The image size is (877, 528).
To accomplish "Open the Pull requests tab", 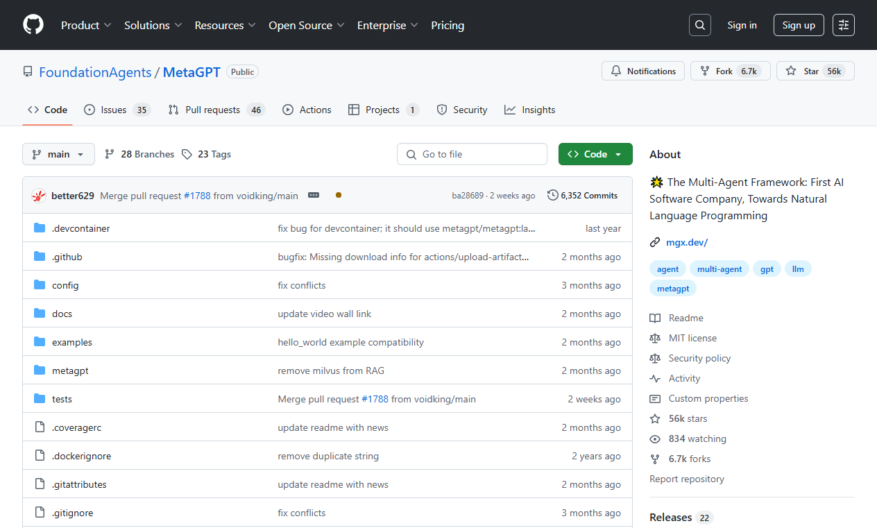I will (216, 110).
